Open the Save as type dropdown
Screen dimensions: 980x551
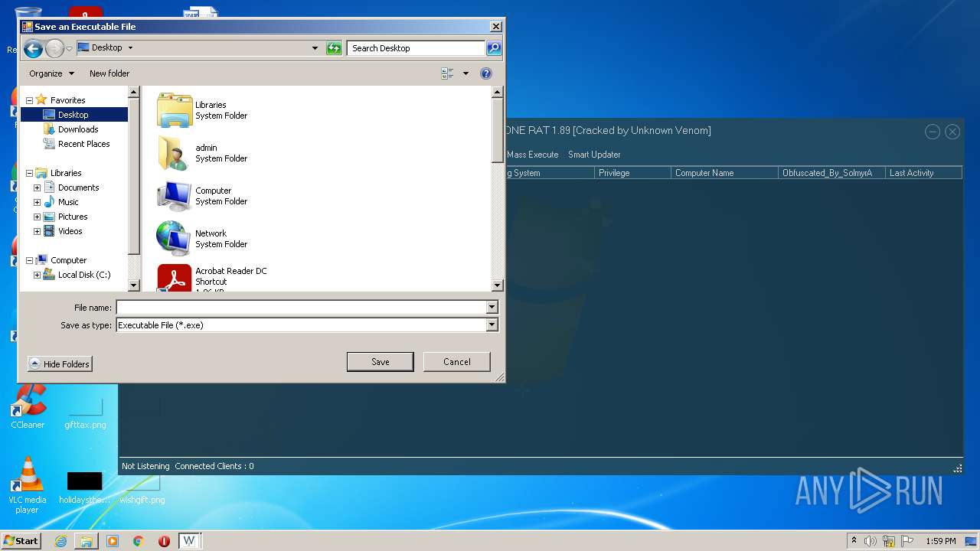[x=492, y=325]
